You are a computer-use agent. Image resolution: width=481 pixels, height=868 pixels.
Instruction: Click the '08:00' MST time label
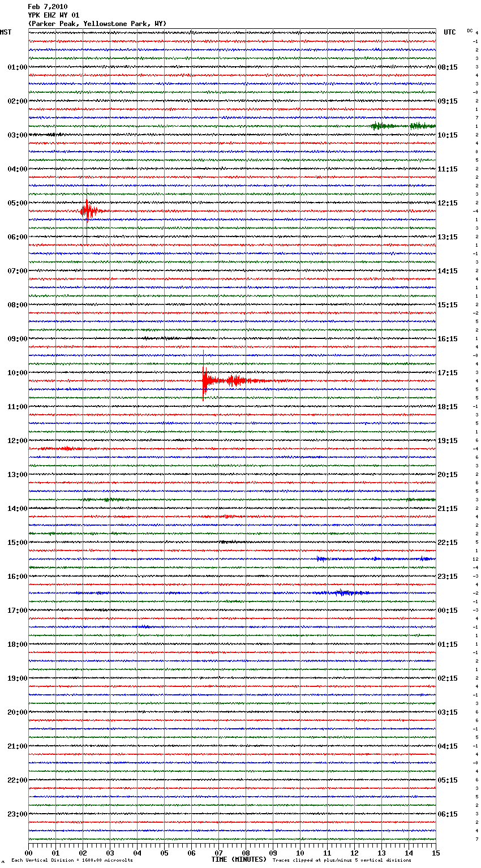(x=18, y=305)
